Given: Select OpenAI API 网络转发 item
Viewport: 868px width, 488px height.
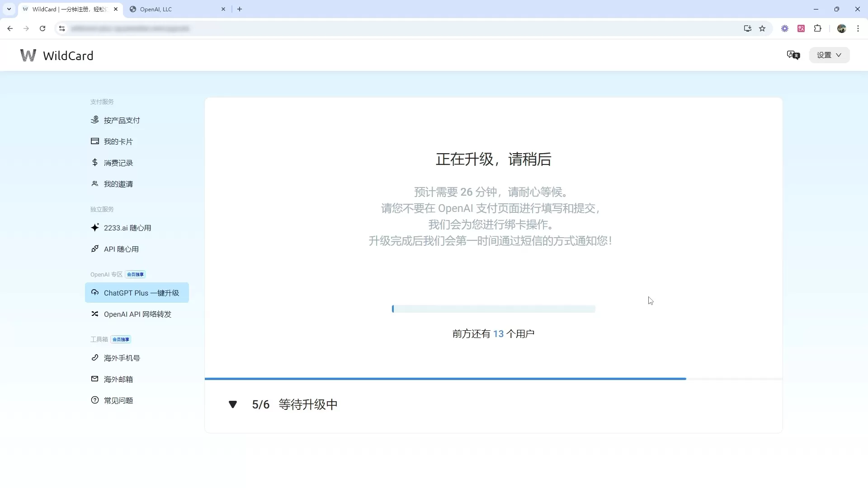Looking at the screenshot, I should [131, 314].
